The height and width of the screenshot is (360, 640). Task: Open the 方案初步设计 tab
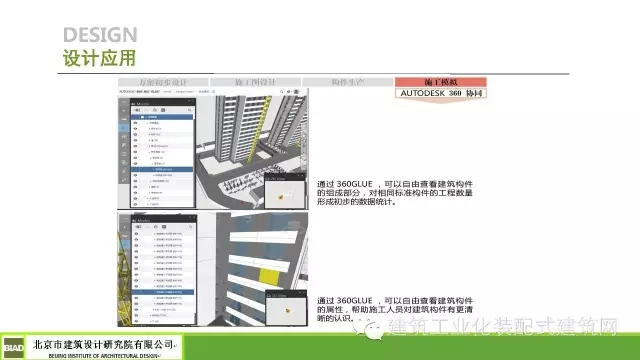click(x=163, y=82)
